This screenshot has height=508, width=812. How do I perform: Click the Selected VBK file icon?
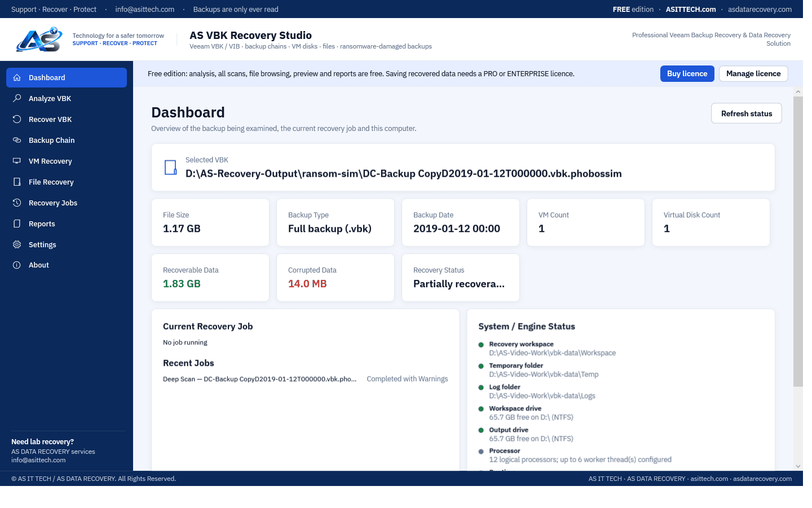pyautogui.click(x=171, y=167)
